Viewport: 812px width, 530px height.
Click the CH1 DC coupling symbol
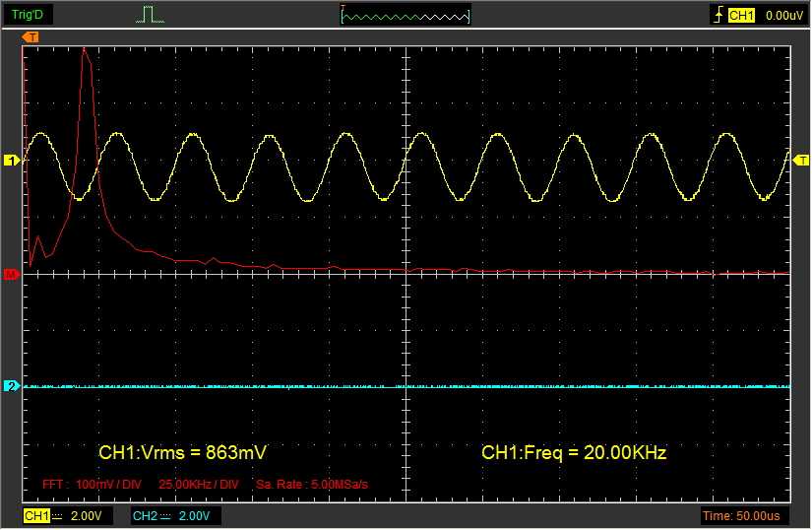[57, 516]
